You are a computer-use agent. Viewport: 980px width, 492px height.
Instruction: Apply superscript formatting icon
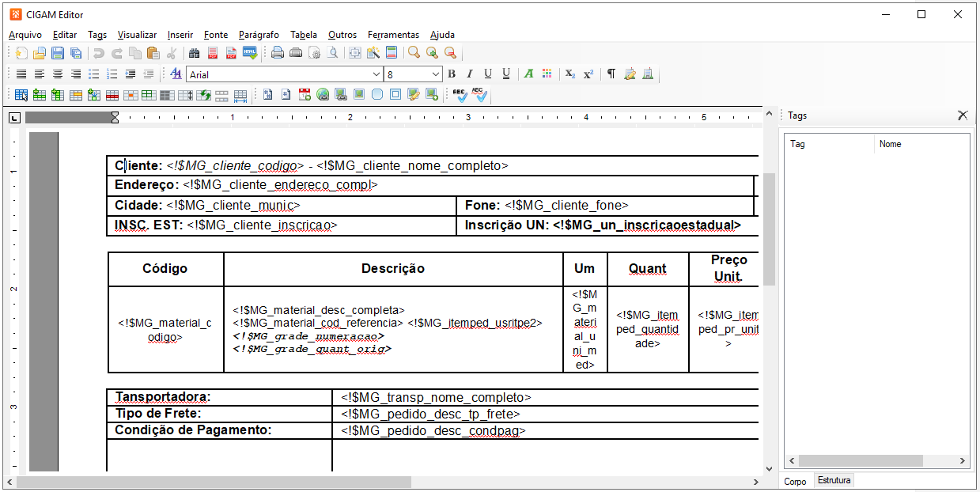pos(588,74)
